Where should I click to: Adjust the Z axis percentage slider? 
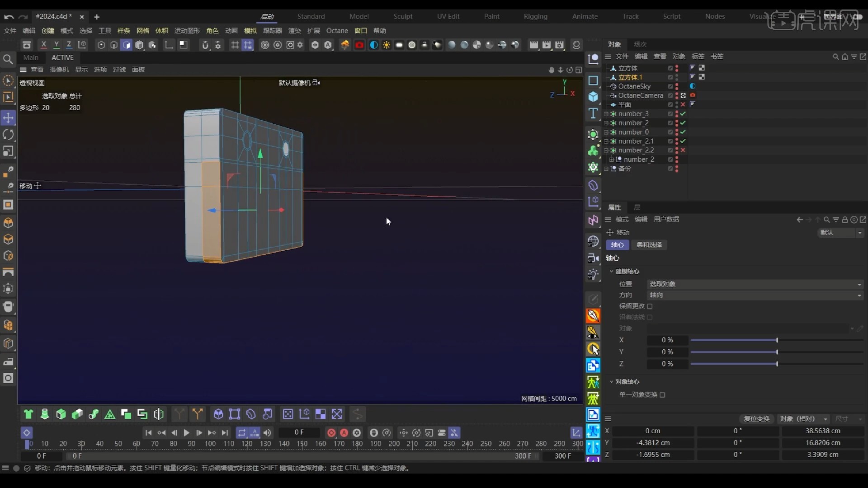(777, 364)
